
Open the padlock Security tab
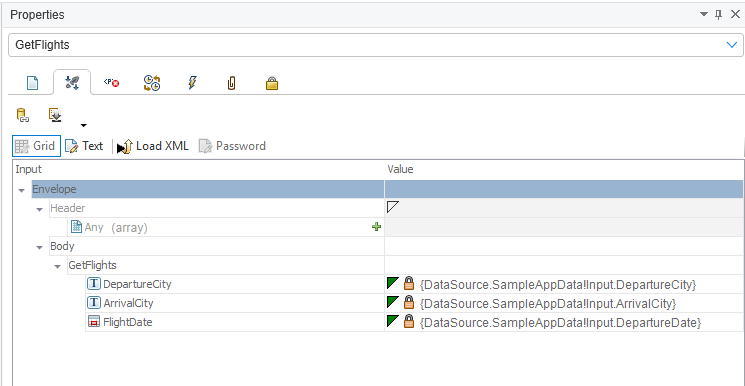pyautogui.click(x=271, y=84)
